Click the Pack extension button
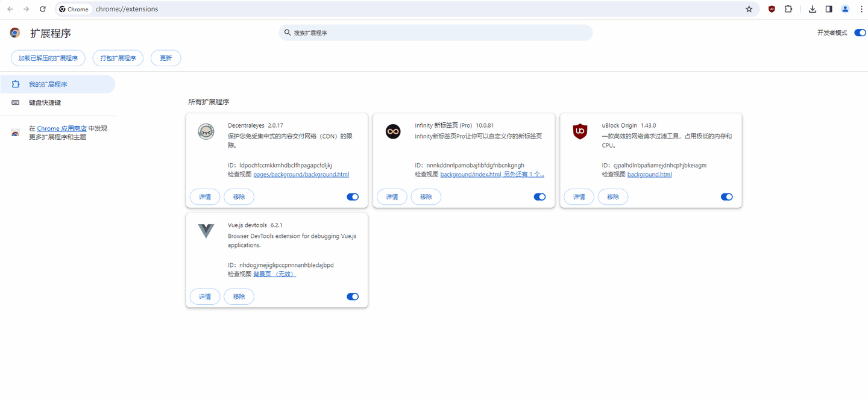This screenshot has width=868, height=400. [x=118, y=58]
